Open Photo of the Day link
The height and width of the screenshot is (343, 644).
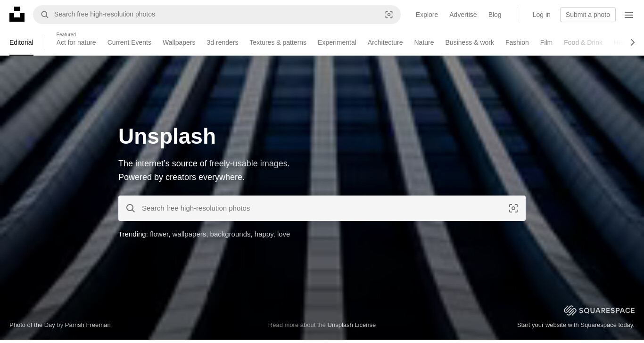coord(32,325)
